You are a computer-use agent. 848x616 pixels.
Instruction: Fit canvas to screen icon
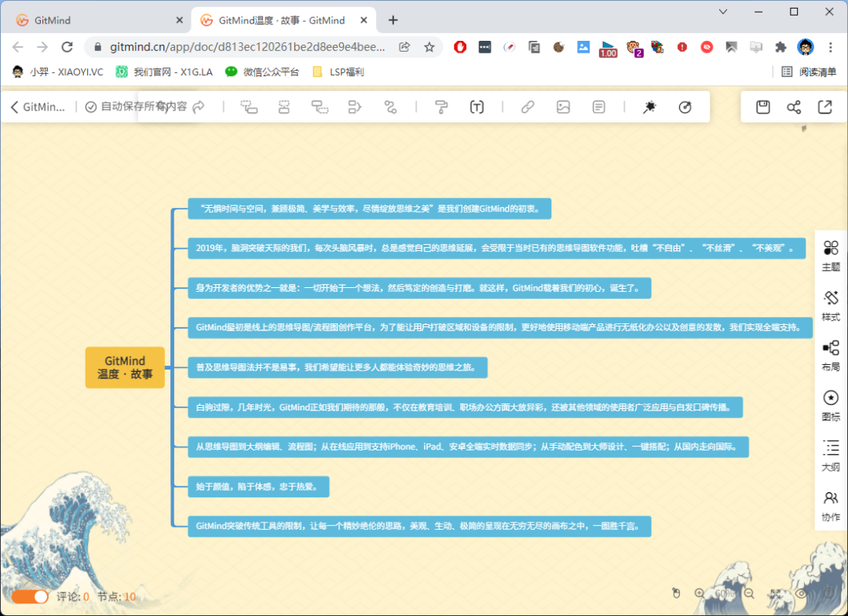point(776,593)
